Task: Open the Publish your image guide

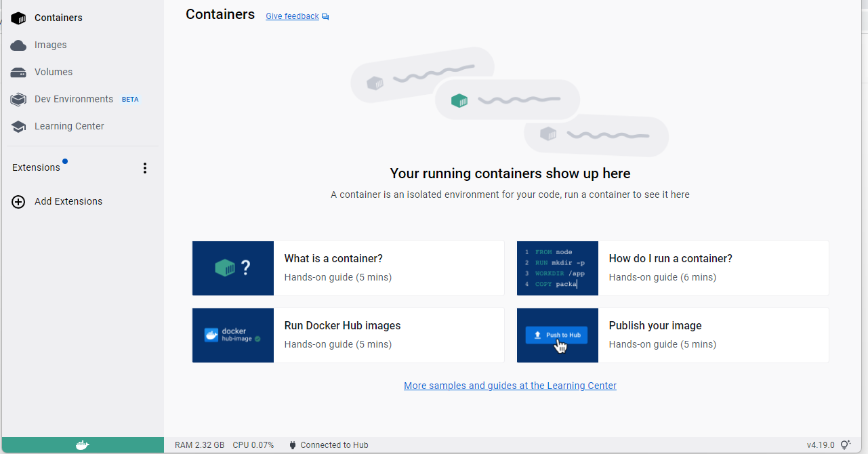Action: (673, 335)
